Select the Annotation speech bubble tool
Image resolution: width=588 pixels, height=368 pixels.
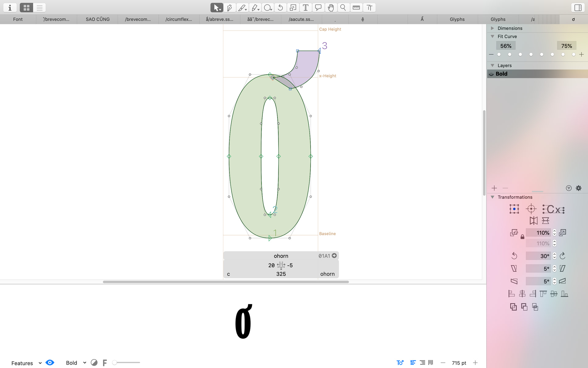(318, 8)
